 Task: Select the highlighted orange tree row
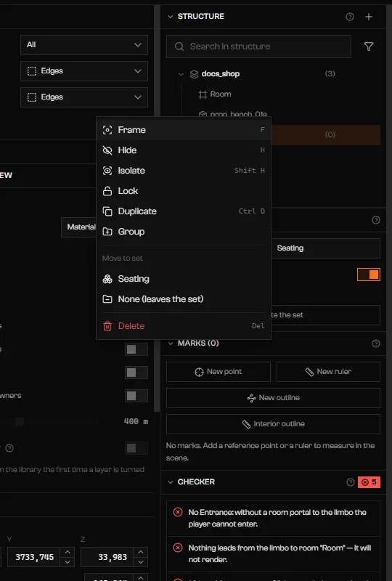(326, 135)
